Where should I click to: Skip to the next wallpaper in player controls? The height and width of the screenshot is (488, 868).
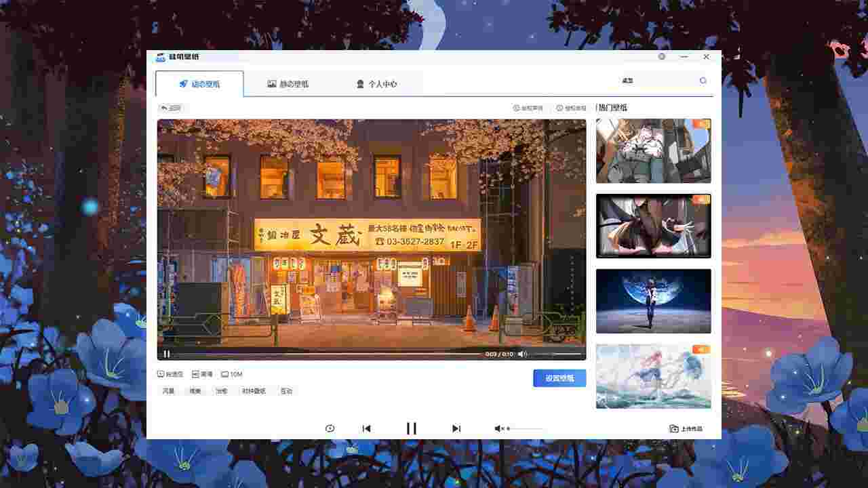coord(456,428)
